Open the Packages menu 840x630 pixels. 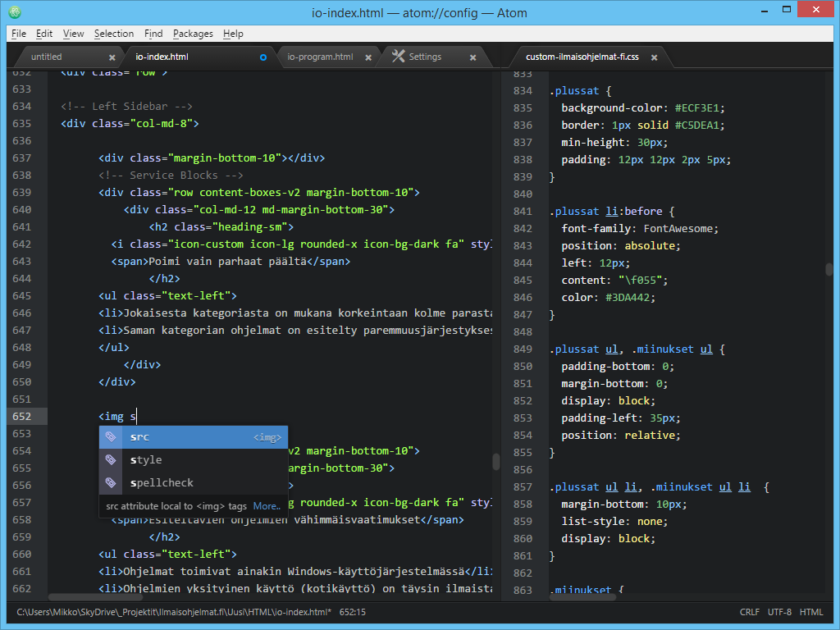193,33
